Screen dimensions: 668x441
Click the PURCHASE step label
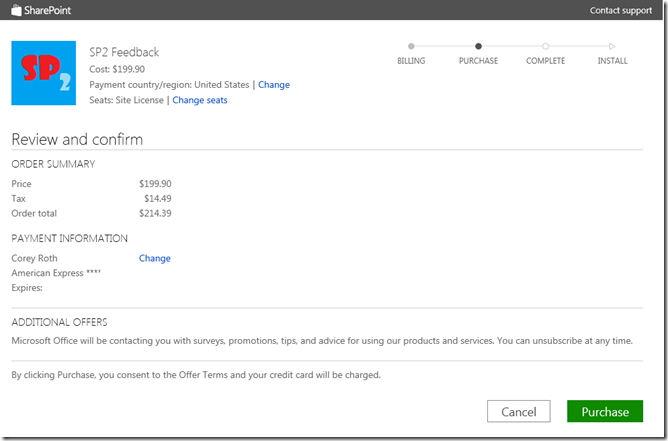click(x=478, y=61)
